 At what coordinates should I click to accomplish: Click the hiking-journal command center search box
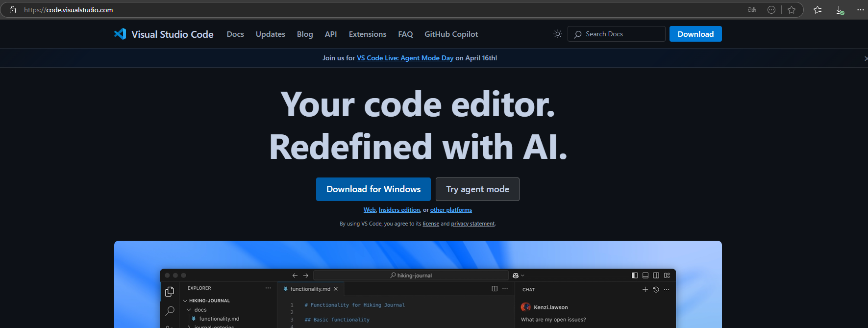411,276
